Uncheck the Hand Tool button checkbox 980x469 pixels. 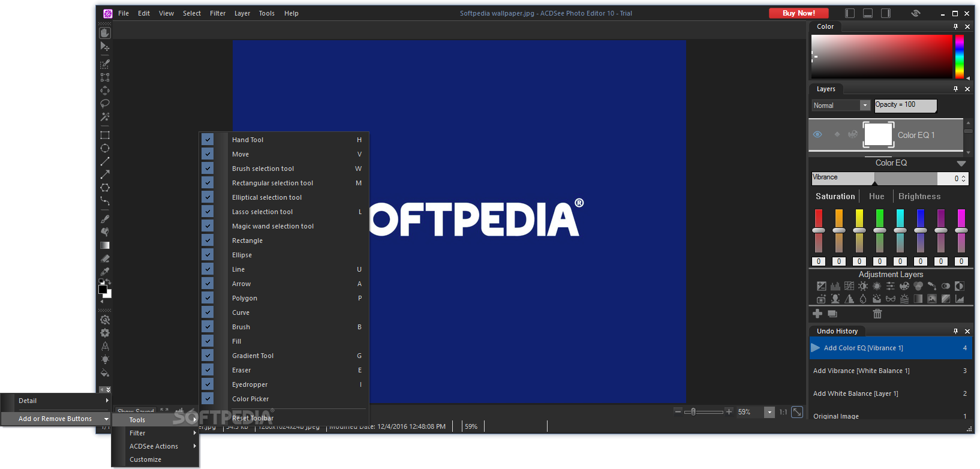pyautogui.click(x=208, y=139)
